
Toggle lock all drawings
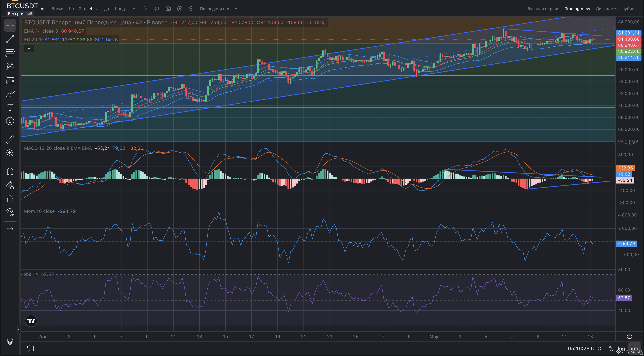(10, 199)
